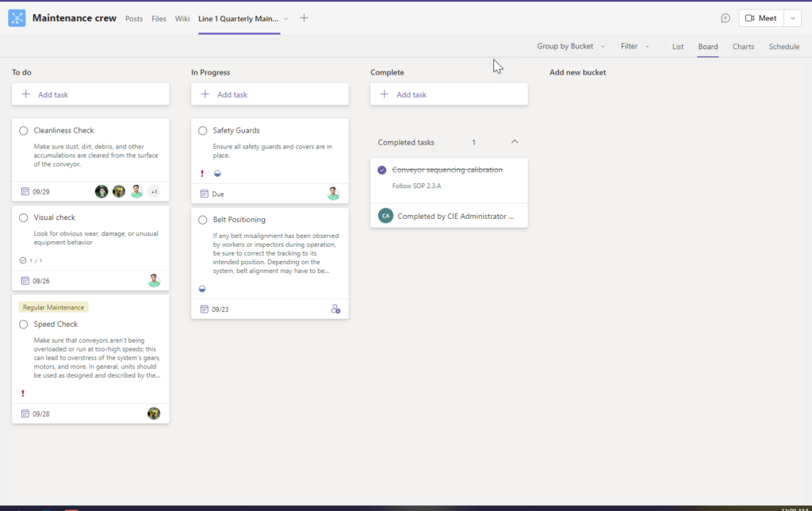Click the assign-user icon on Belt Positioning
The height and width of the screenshot is (511, 812).
pyautogui.click(x=335, y=309)
